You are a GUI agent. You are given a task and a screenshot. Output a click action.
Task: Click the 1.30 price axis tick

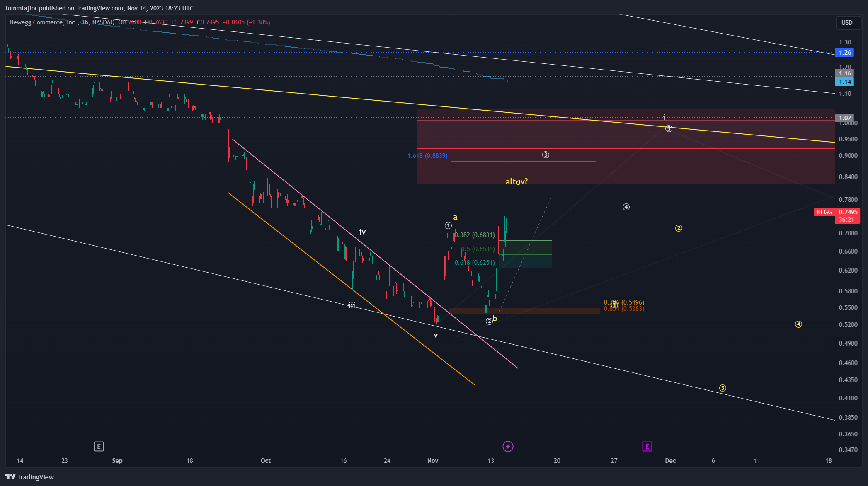(x=845, y=42)
